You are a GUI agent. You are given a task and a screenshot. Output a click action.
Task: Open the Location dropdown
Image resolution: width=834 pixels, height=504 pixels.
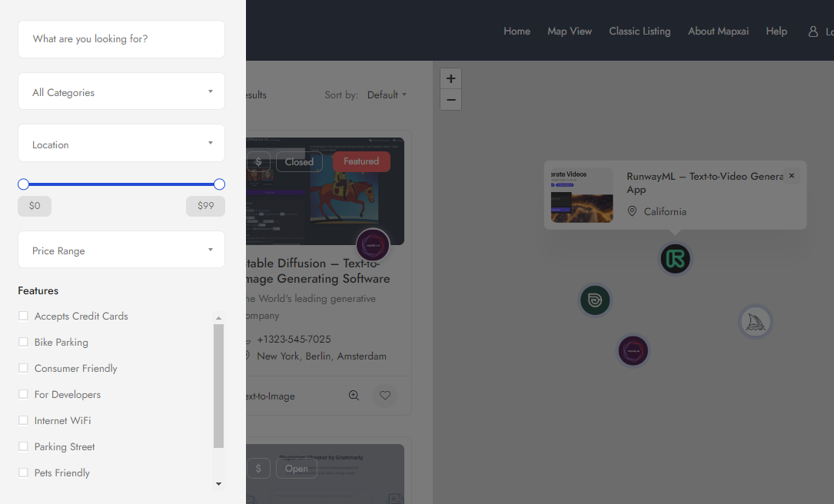point(121,143)
